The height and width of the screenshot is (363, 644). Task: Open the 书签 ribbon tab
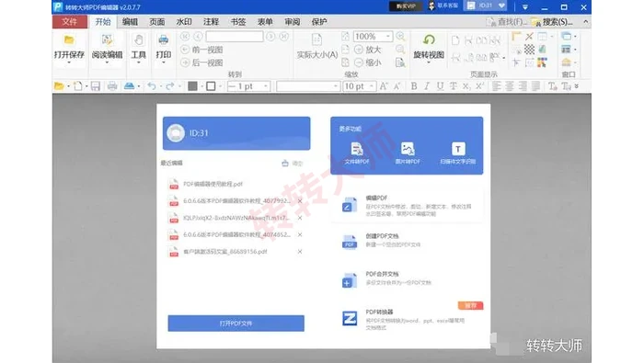pyautogui.click(x=238, y=22)
